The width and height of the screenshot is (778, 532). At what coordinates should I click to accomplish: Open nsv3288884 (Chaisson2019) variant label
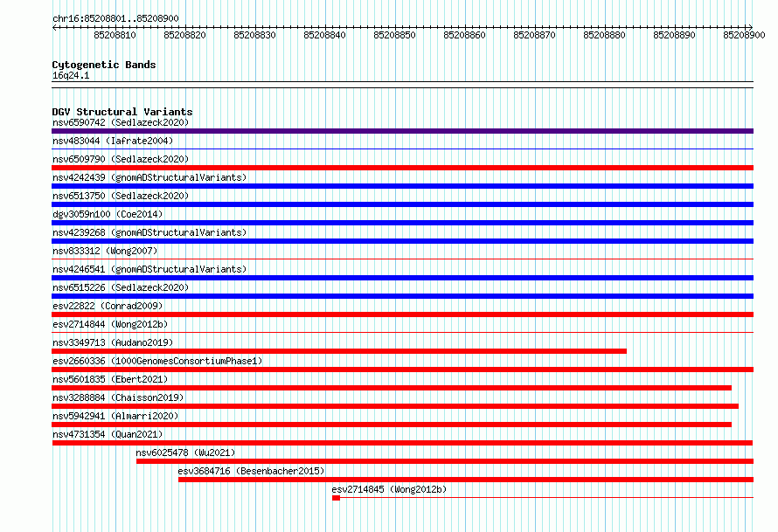[118, 397]
